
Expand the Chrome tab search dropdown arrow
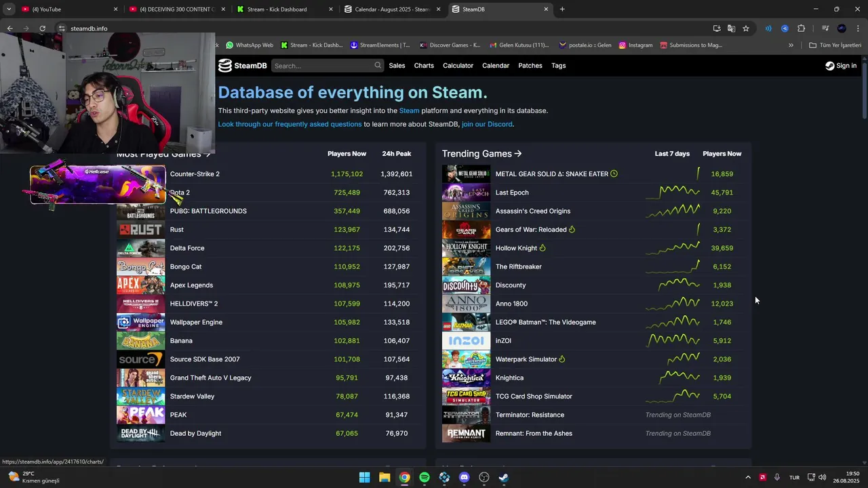(x=9, y=9)
